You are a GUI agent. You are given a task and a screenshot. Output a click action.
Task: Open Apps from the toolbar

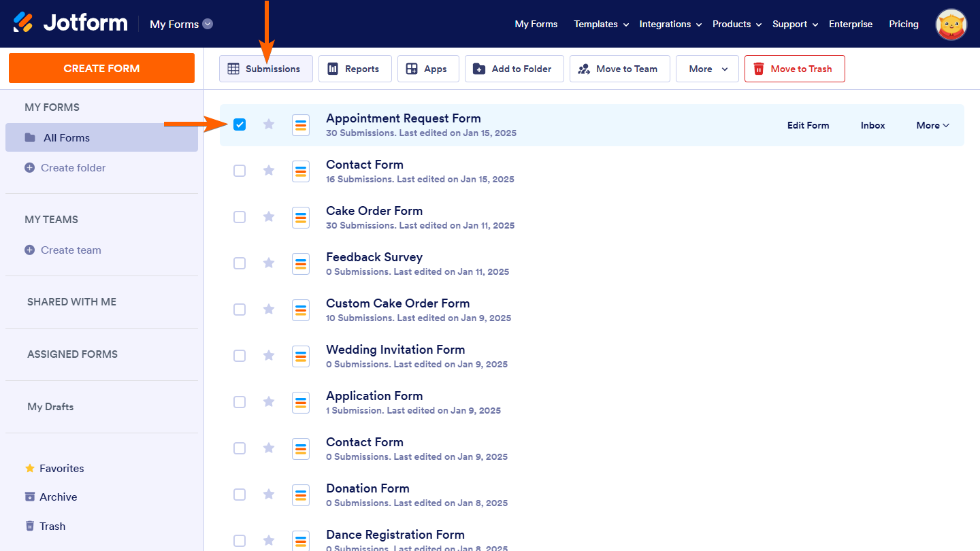tap(428, 69)
